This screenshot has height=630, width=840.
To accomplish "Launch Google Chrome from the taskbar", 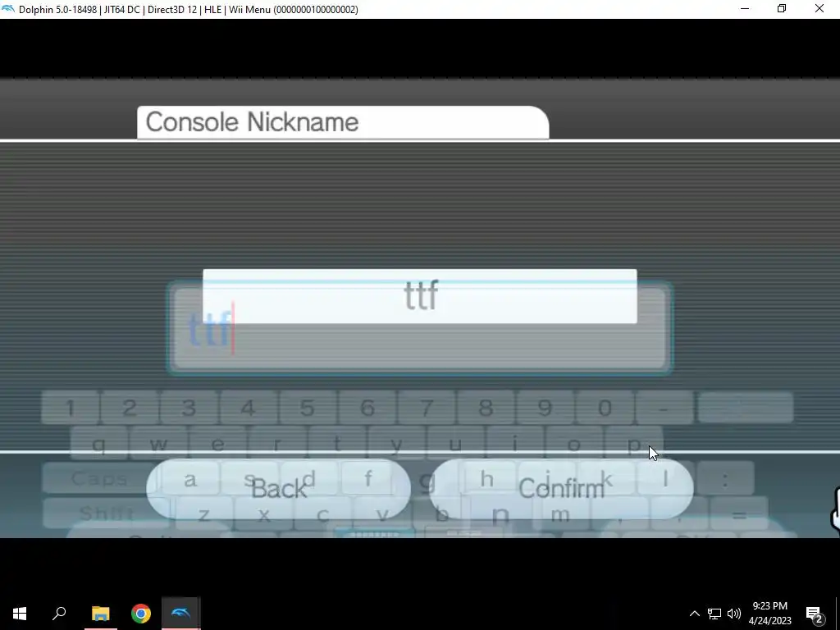I will [141, 614].
